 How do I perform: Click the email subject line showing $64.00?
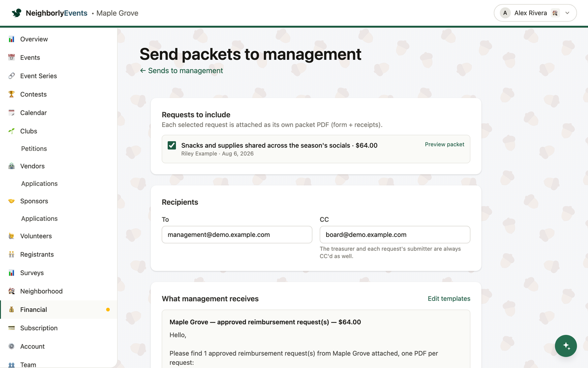coord(265,322)
